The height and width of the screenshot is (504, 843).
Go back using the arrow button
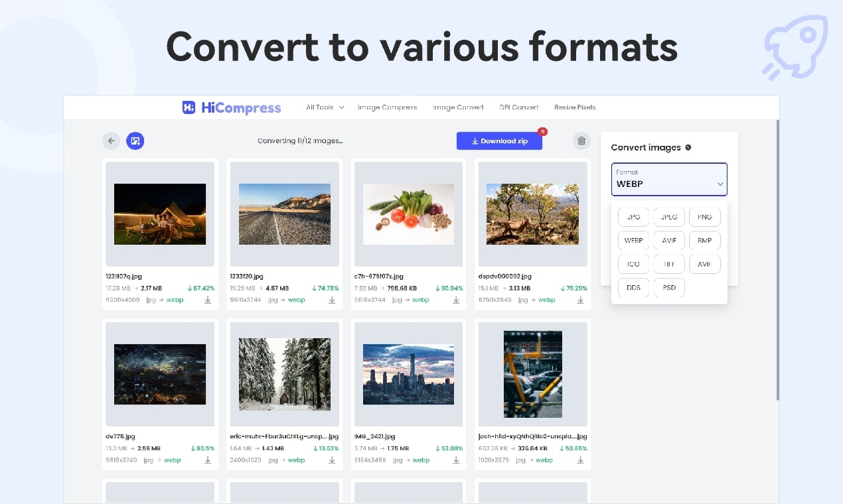click(111, 141)
